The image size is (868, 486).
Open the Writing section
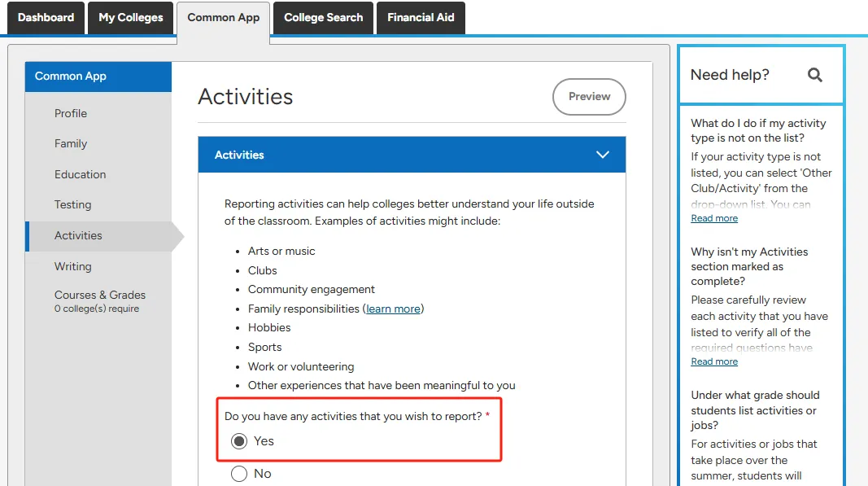(x=73, y=266)
